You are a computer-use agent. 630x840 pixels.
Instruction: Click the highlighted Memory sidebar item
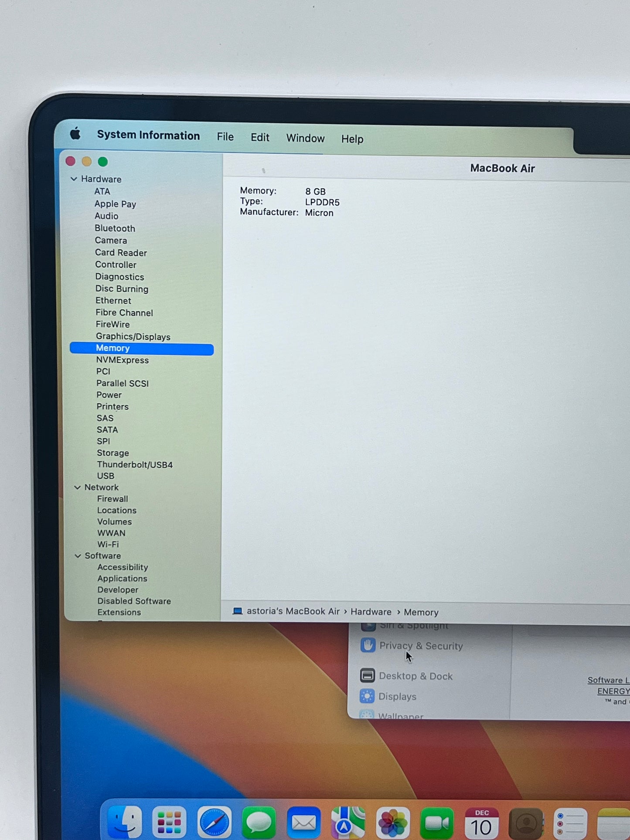pyautogui.click(x=142, y=348)
